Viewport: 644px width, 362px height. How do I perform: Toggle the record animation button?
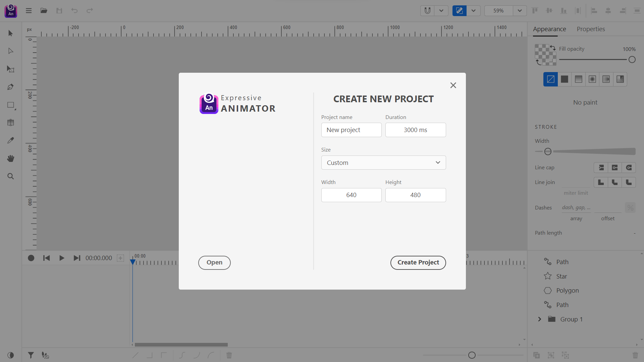point(31,258)
